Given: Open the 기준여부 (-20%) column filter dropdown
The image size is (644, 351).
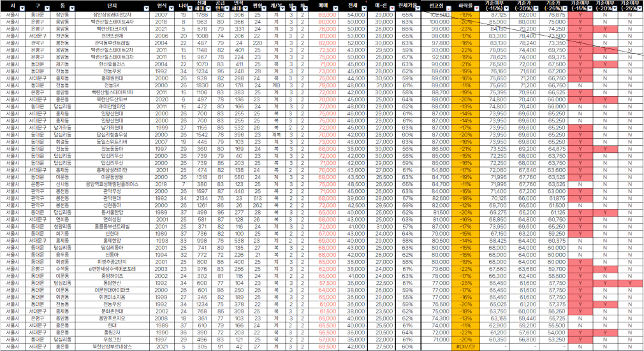Looking at the screenshot, I should (615, 8).
